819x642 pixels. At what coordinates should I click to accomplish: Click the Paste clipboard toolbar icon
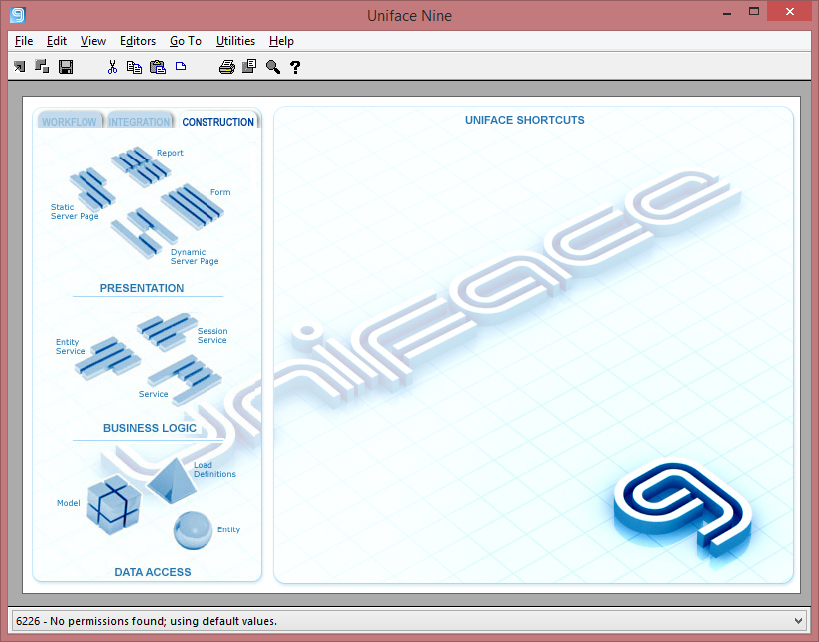(x=158, y=67)
